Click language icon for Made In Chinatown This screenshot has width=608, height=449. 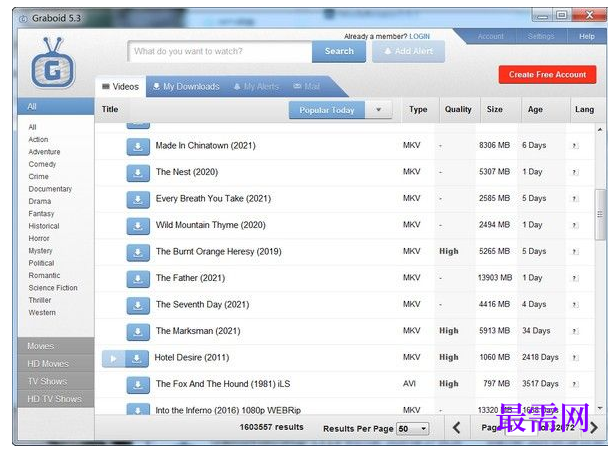[575, 146]
